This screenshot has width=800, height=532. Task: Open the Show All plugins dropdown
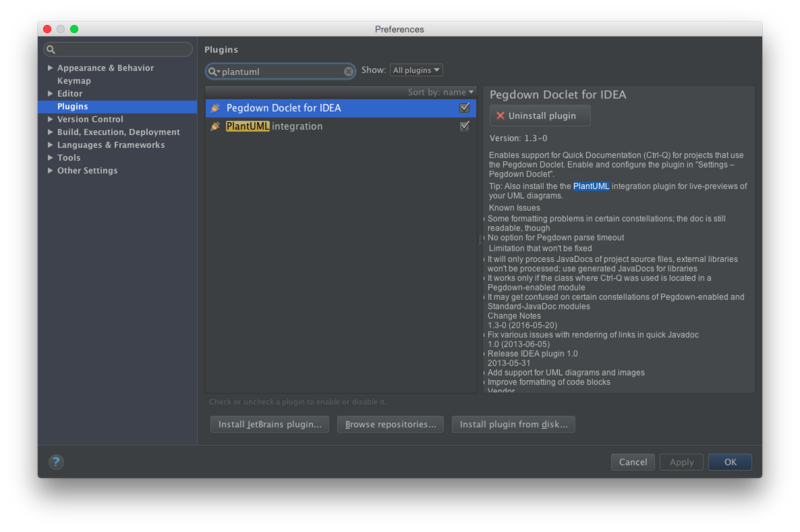(x=416, y=70)
